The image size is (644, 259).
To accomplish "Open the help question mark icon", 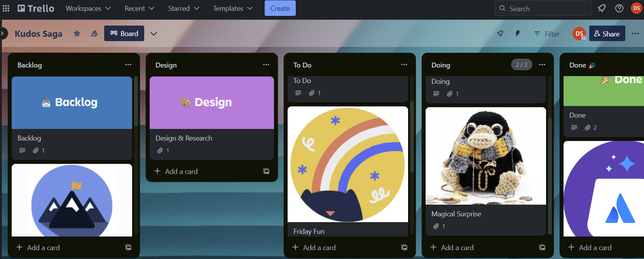I will (x=619, y=8).
